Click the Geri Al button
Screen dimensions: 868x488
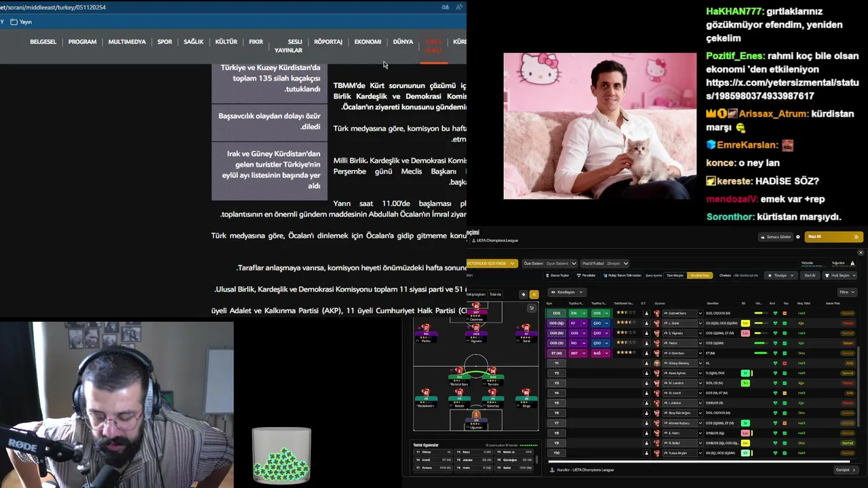point(810,275)
